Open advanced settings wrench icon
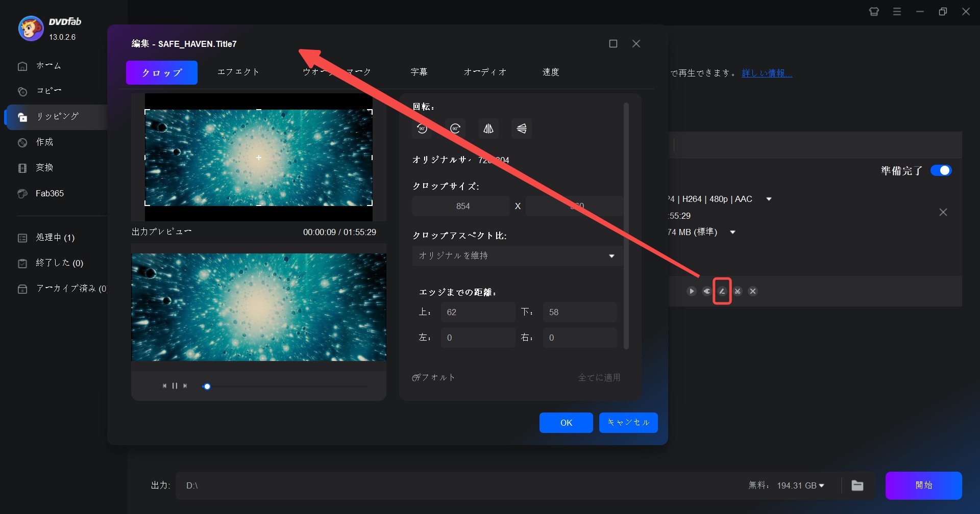This screenshot has width=980, height=514. coord(707,291)
